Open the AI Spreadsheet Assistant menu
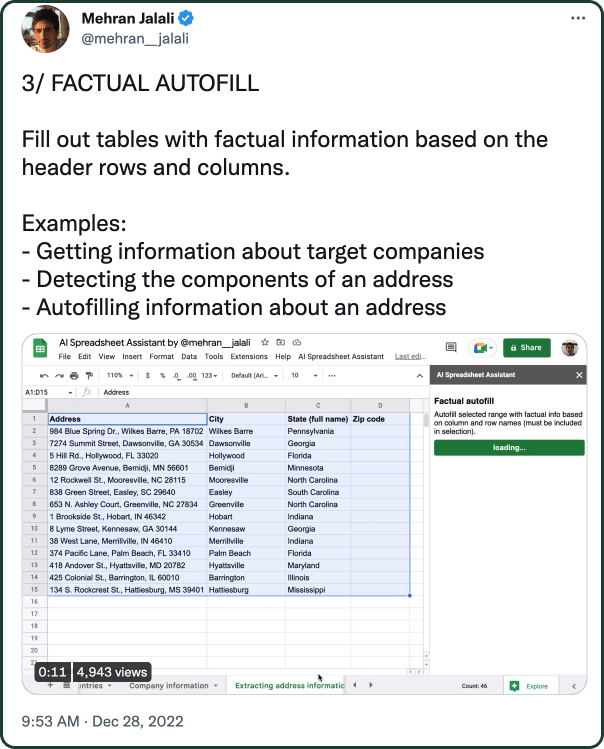This screenshot has height=749, width=604. coord(341,356)
